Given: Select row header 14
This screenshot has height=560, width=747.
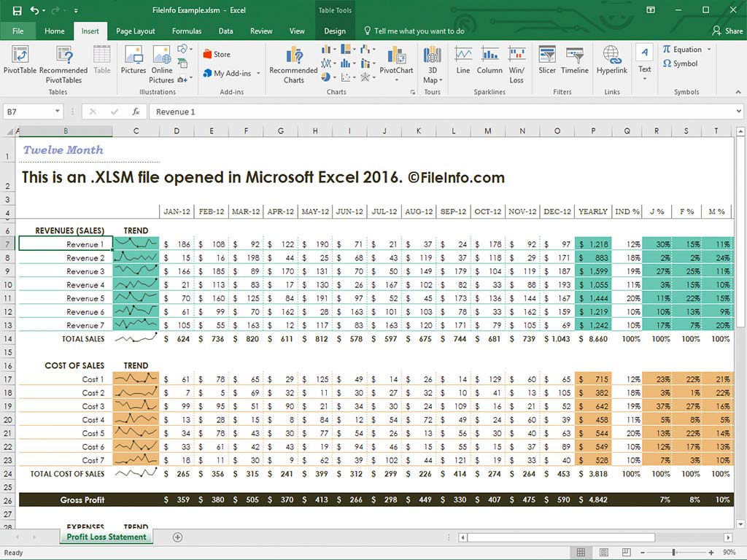Looking at the screenshot, I should click(x=7, y=339).
